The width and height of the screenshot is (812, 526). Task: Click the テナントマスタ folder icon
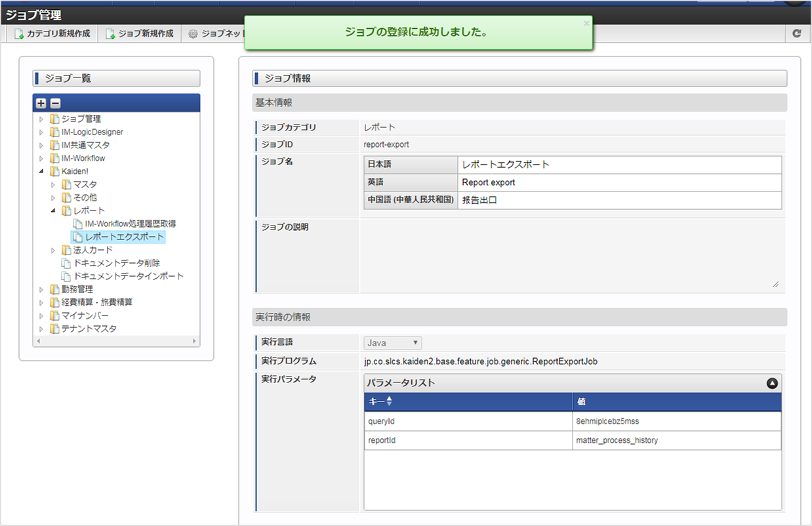(54, 329)
